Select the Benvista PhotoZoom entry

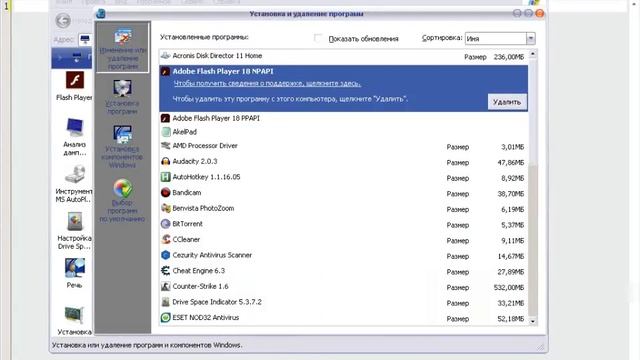click(343, 209)
